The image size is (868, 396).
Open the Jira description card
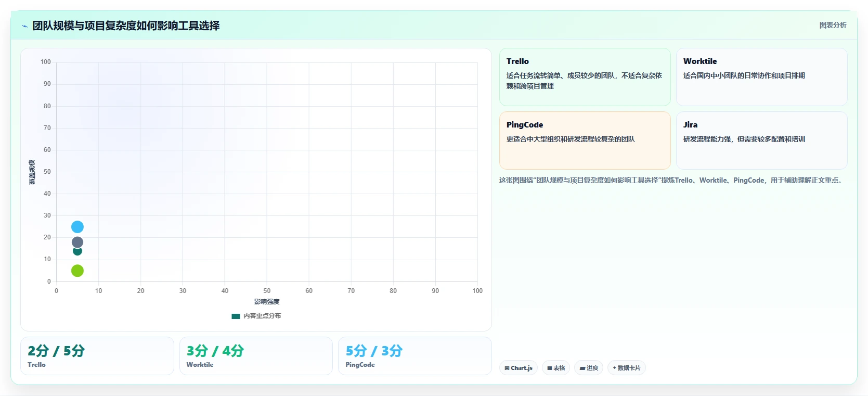pyautogui.click(x=761, y=140)
